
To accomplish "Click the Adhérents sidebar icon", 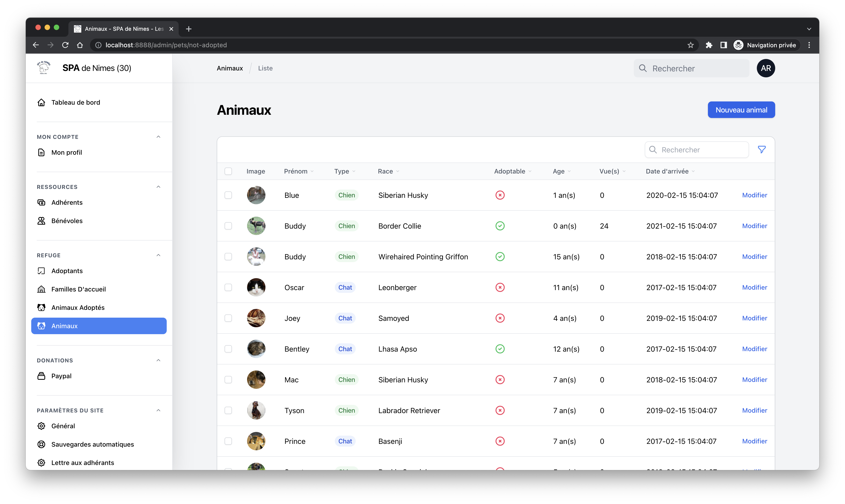I will (x=42, y=202).
